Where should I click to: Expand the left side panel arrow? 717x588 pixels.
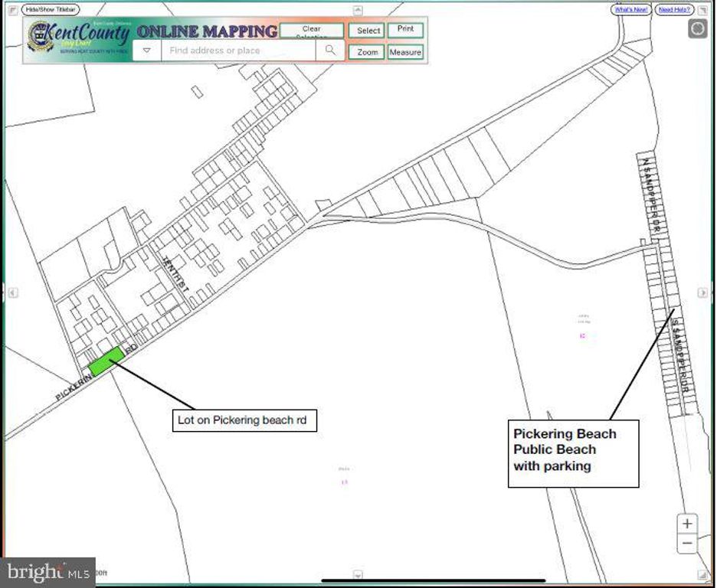click(x=12, y=292)
